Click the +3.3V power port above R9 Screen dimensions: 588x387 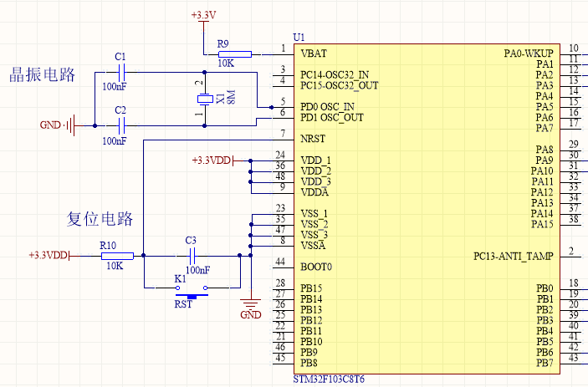pos(203,17)
